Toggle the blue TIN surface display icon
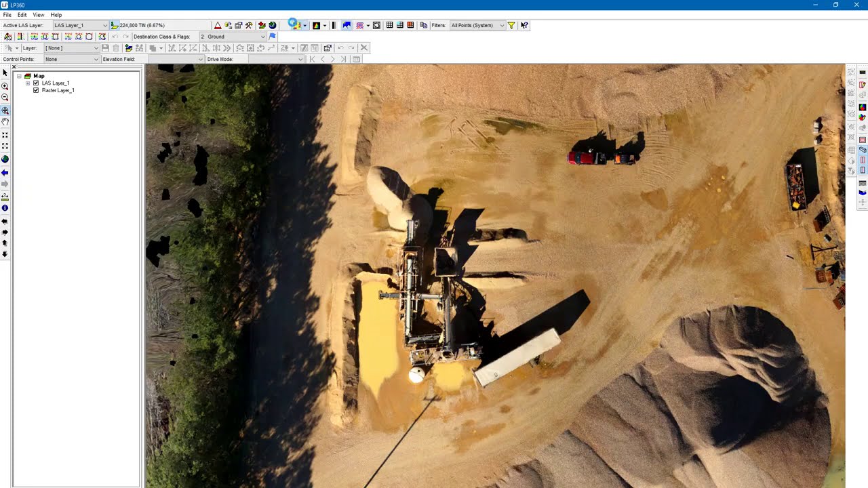868x488 pixels. 347,26
